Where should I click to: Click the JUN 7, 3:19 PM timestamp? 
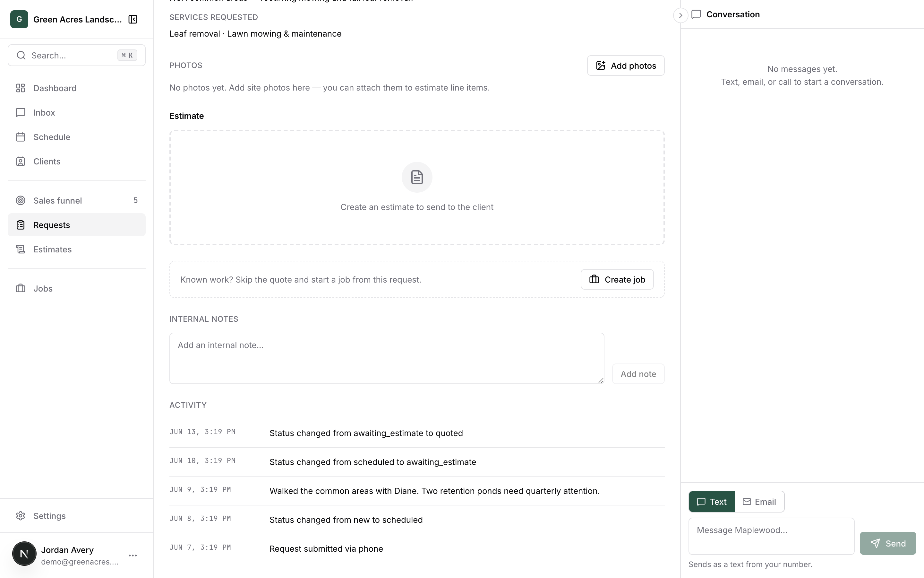click(x=200, y=547)
